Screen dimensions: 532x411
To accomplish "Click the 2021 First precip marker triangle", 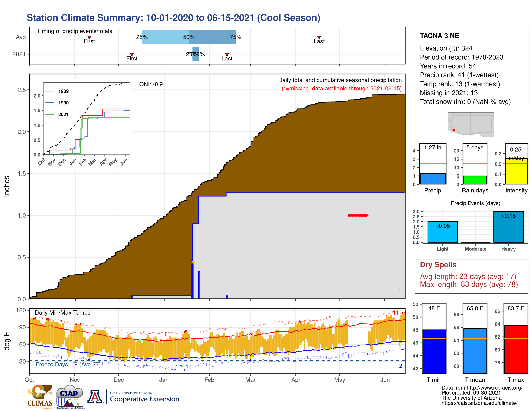I will click(132, 54).
